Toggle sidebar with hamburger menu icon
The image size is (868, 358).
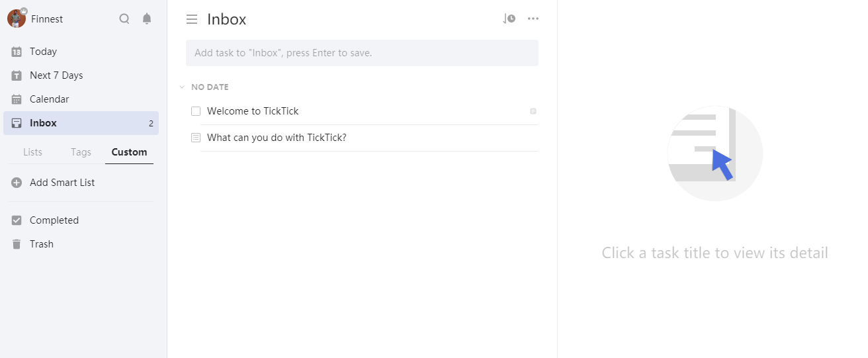[x=192, y=19]
